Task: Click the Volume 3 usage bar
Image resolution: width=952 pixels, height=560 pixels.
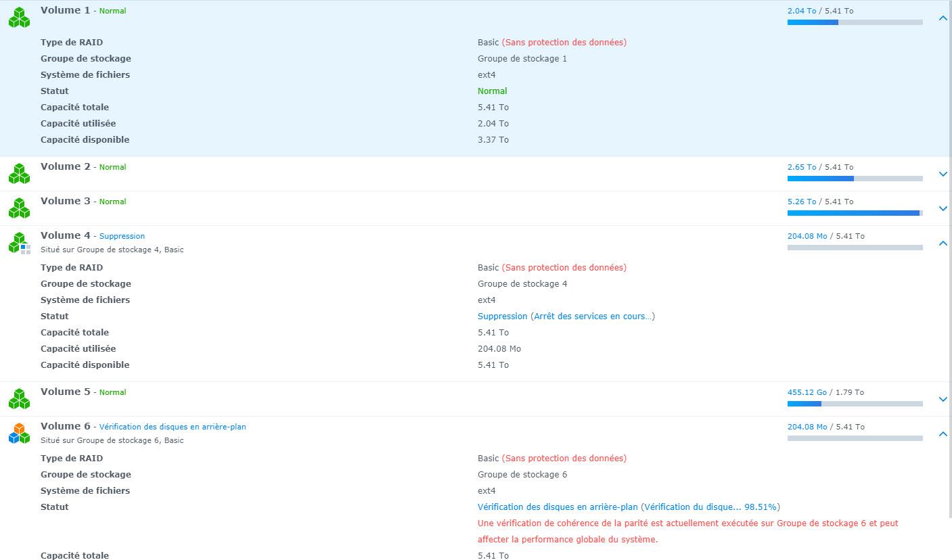Action: point(855,213)
